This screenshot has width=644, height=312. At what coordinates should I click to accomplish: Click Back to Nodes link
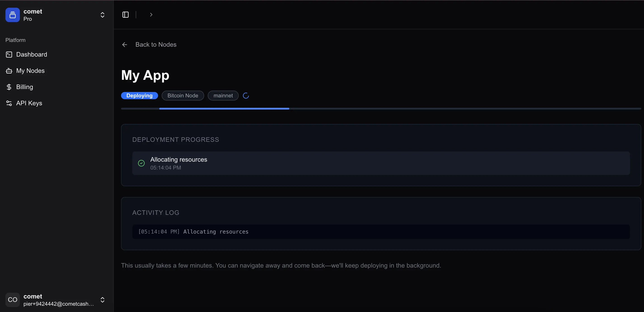point(156,45)
